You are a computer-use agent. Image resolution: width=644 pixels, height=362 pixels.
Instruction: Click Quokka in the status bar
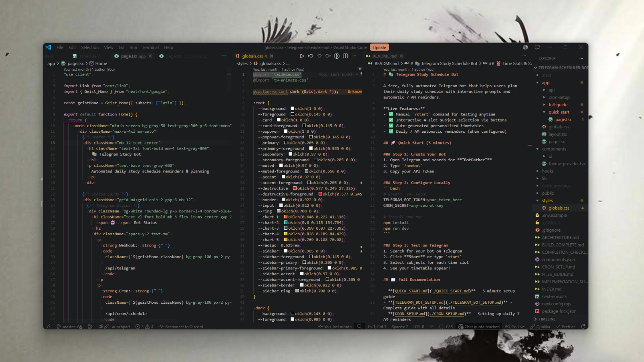(540, 327)
